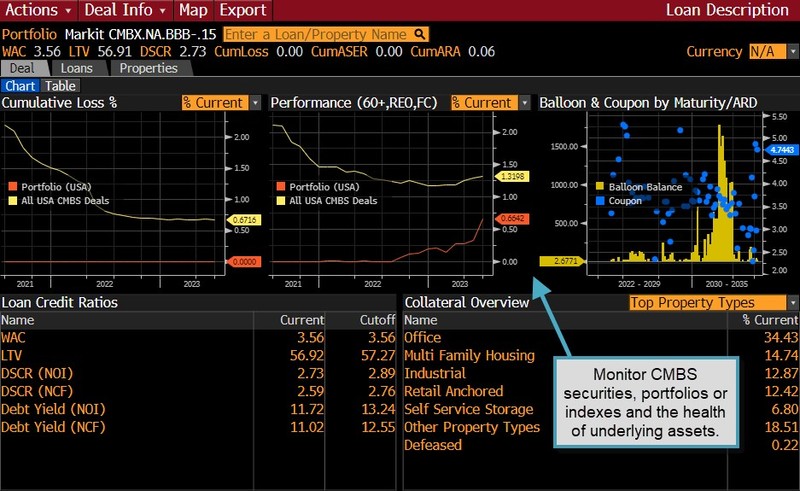Click the Map button
The width and height of the screenshot is (800, 491).
[193, 10]
